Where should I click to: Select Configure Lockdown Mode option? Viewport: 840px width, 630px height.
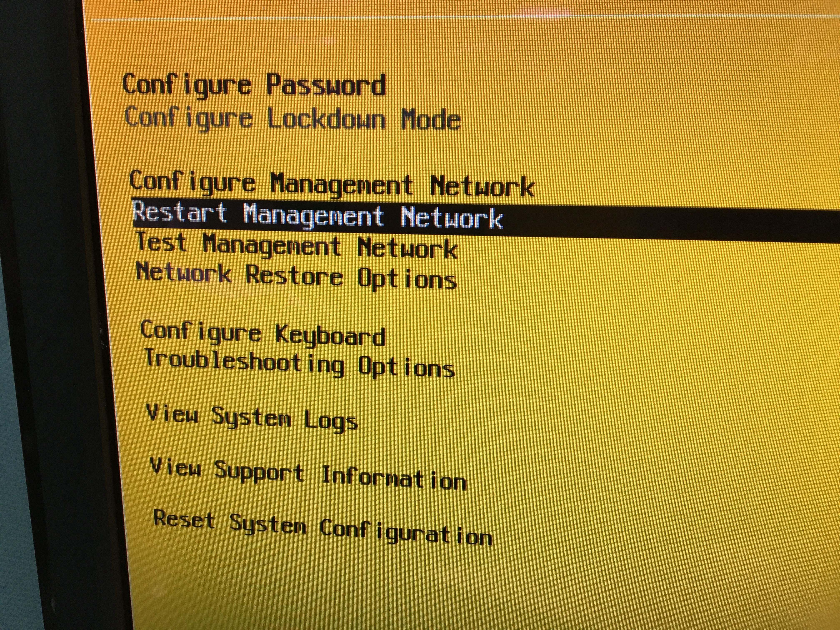coord(292,119)
